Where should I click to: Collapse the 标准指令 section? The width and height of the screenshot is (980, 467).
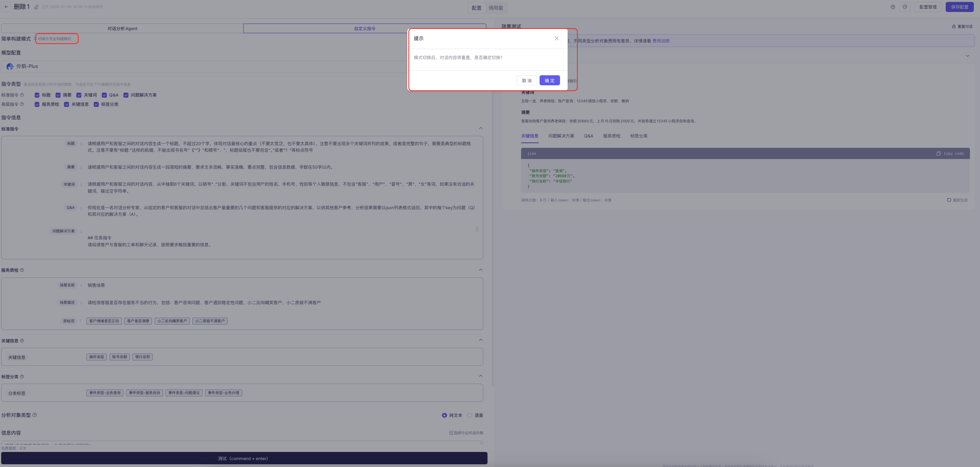tap(481, 128)
